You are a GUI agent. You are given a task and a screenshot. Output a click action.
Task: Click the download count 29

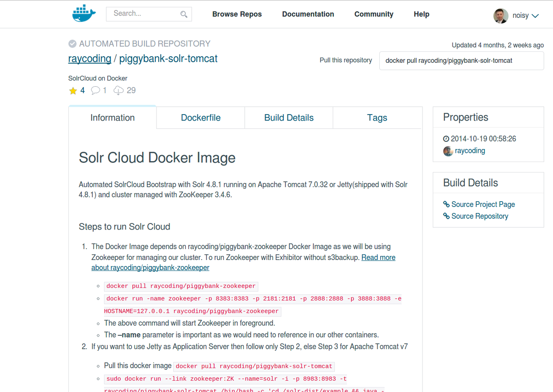point(131,91)
